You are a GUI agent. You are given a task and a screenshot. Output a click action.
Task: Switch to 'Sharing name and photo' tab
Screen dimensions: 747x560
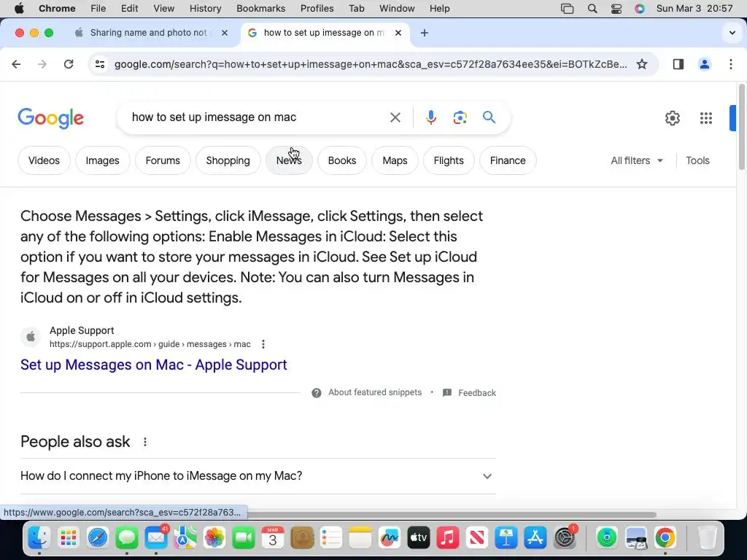click(x=147, y=33)
